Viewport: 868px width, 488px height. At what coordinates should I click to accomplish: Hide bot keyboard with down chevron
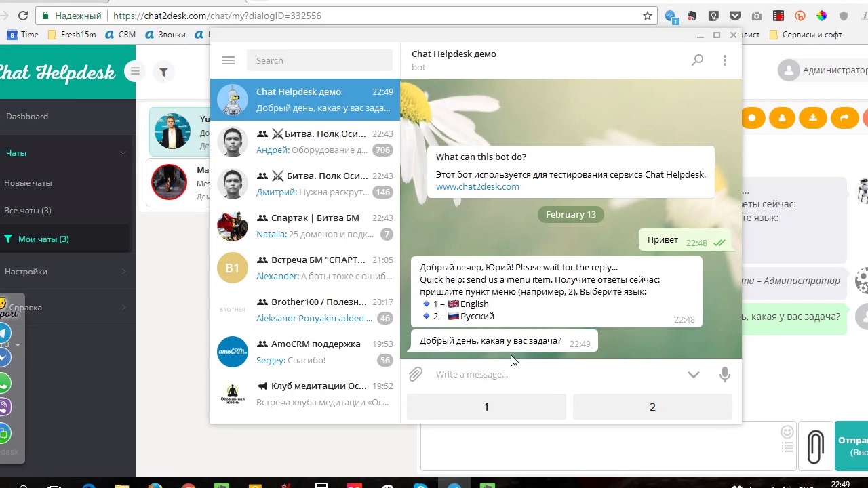693,374
